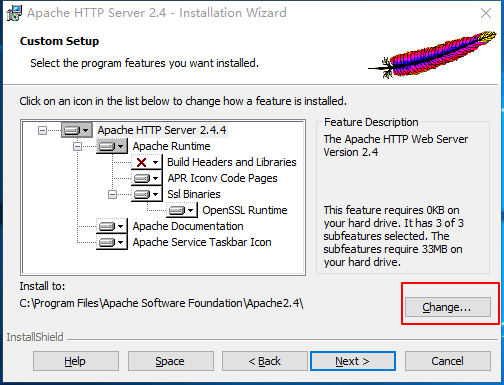The image size is (504, 385).
Task: Collapse the Apache Runtime tree node
Action: tap(77, 146)
